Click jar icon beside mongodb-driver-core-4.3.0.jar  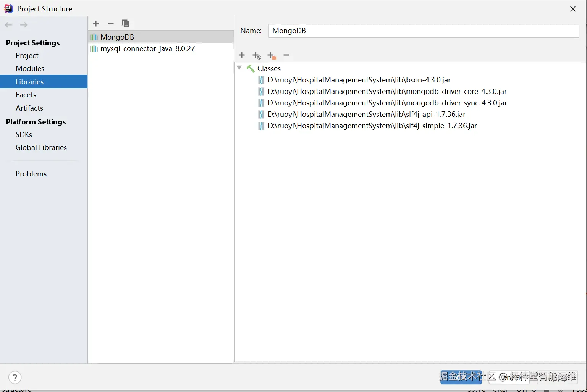pyautogui.click(x=261, y=91)
